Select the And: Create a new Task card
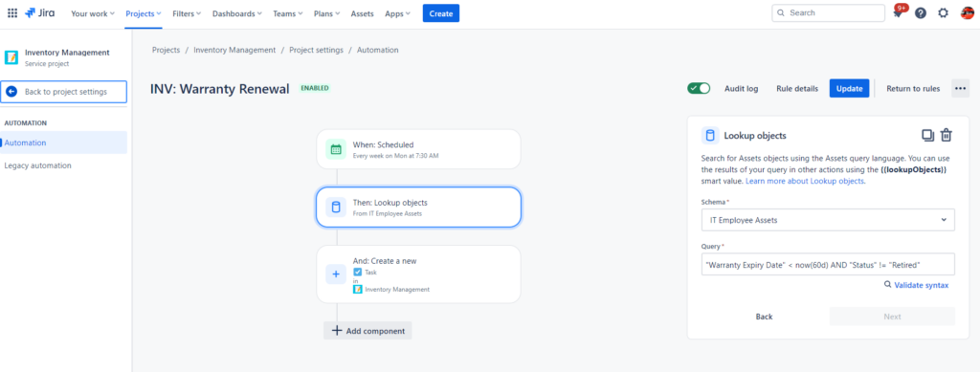 [x=419, y=274]
